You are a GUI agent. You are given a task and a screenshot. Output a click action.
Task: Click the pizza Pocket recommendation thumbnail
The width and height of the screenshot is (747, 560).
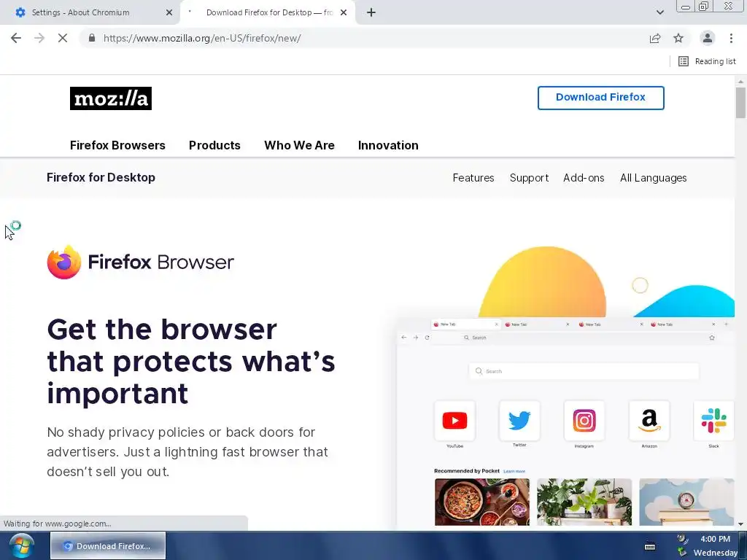pos(481,502)
